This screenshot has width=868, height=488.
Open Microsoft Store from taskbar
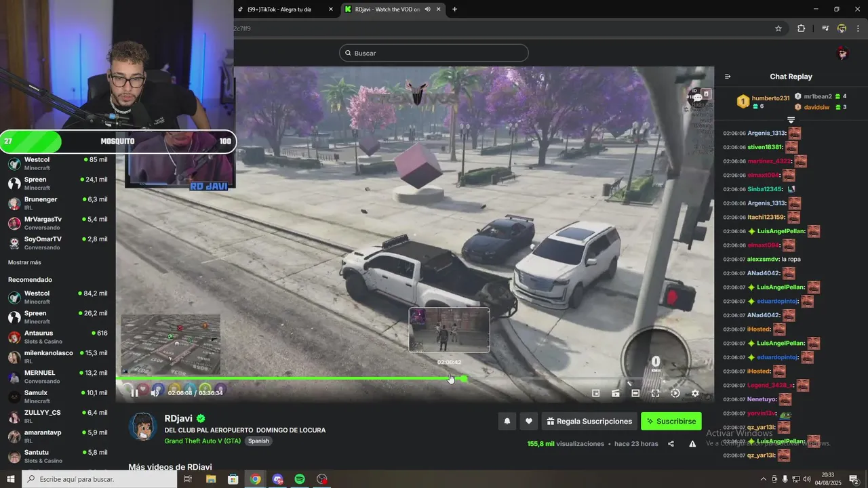pyautogui.click(x=233, y=479)
